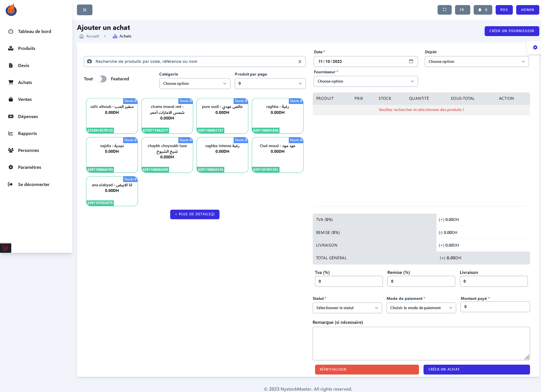Click Créer un fournisseur button

511,31
